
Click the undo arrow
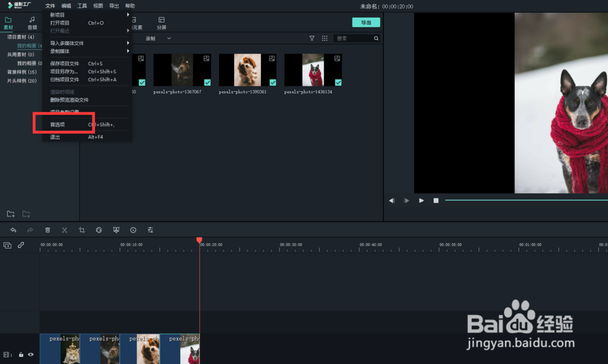point(13,230)
